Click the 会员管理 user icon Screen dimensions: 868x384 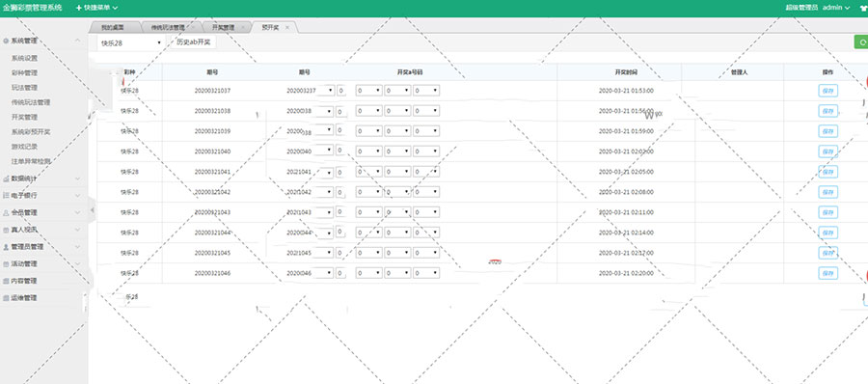coord(6,213)
